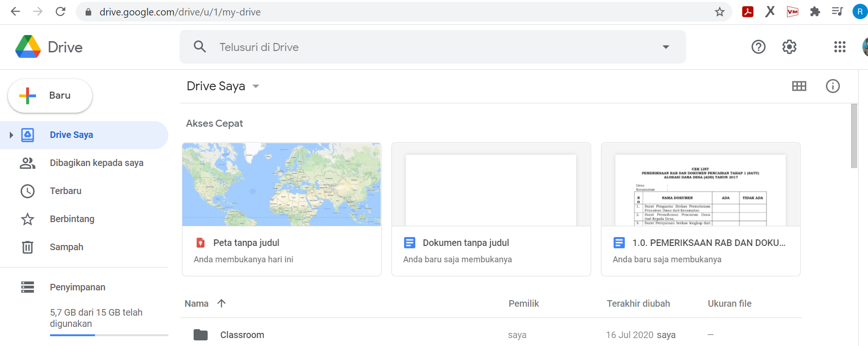Show details with info icon

(833, 86)
